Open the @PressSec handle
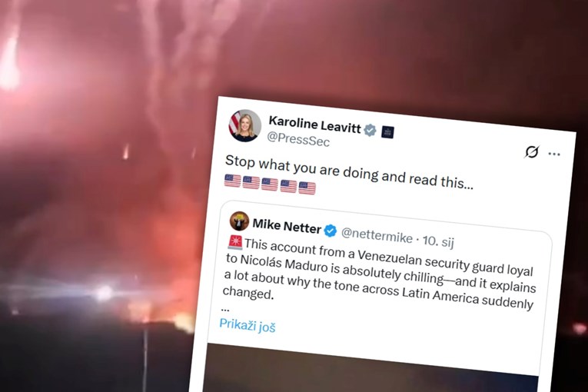Viewport: 588px width, 392px height. (298, 139)
